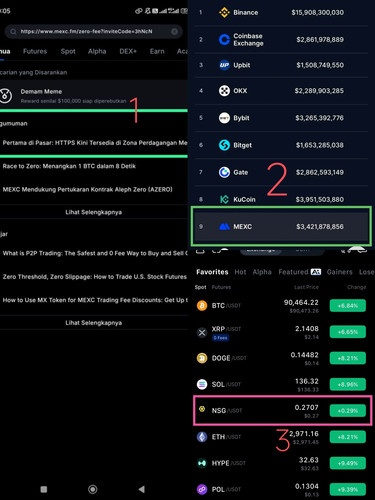
Task: Click the Binance exchange logo
Action: coord(224,13)
